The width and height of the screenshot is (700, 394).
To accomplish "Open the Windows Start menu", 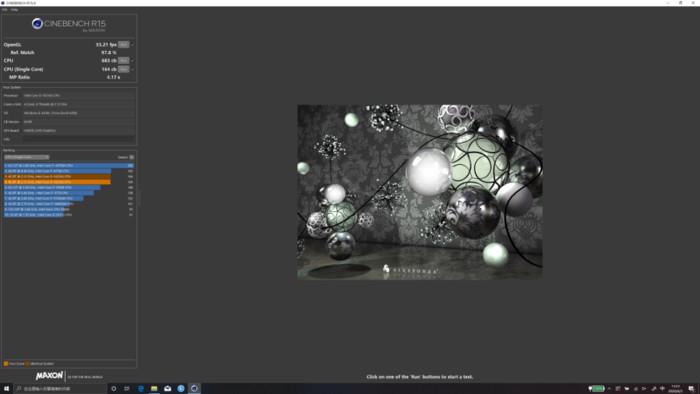I will [x=6, y=389].
